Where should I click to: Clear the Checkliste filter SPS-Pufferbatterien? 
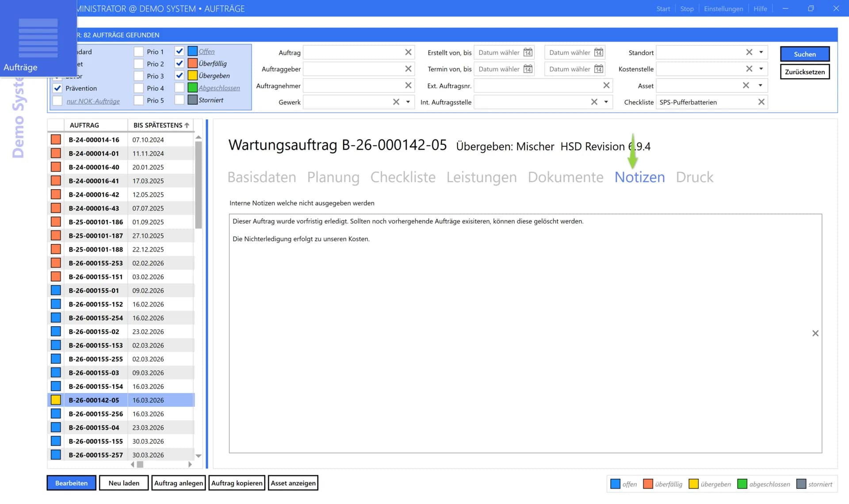tap(761, 102)
